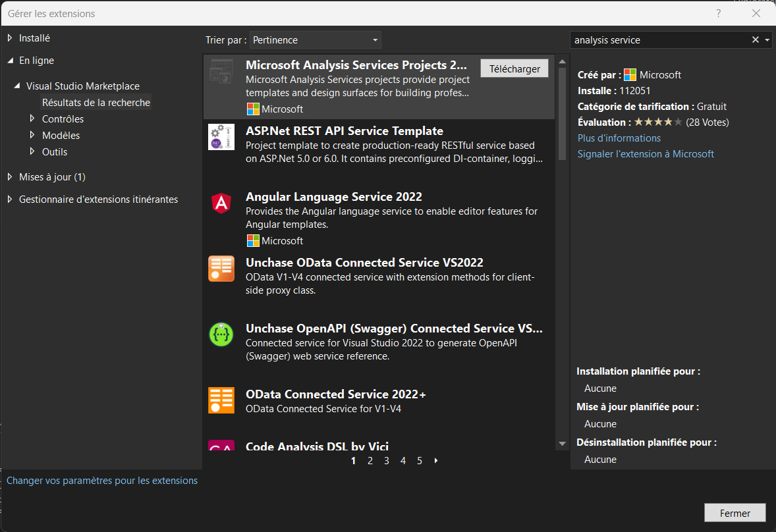776x532 pixels.
Task: Open the help question mark in title bar
Action: [718, 13]
